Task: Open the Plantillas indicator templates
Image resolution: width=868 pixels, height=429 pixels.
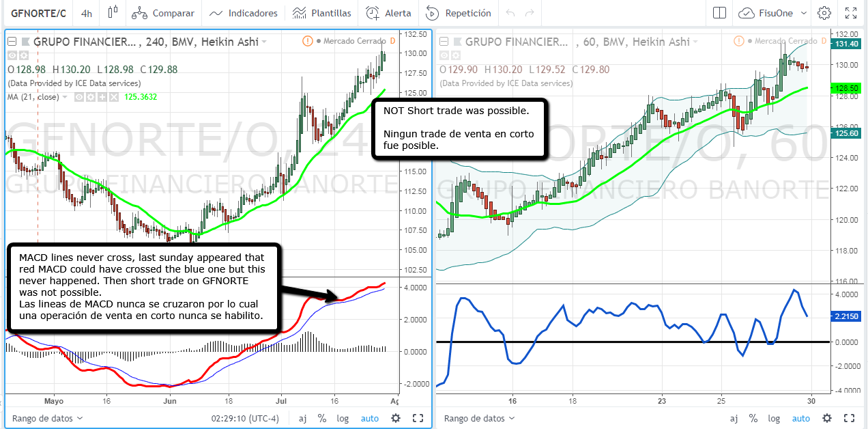Action: click(321, 13)
